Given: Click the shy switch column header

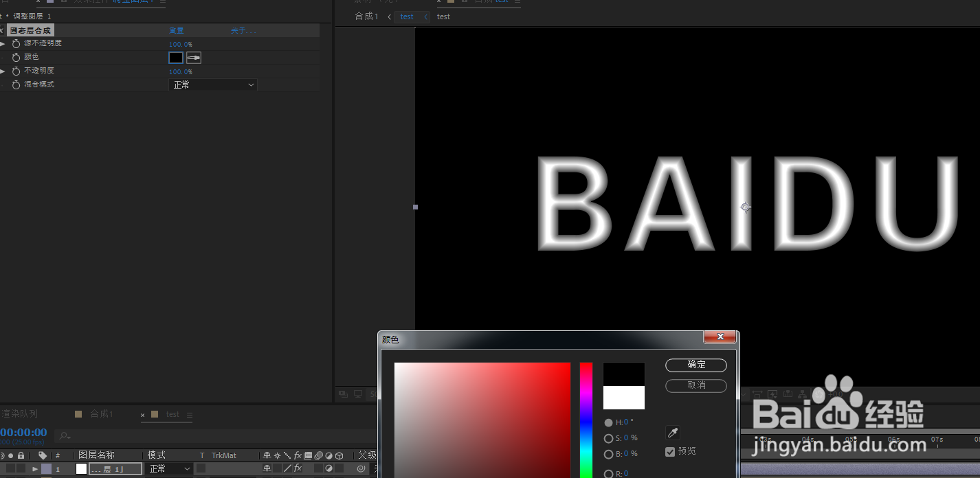Looking at the screenshot, I should (x=267, y=455).
